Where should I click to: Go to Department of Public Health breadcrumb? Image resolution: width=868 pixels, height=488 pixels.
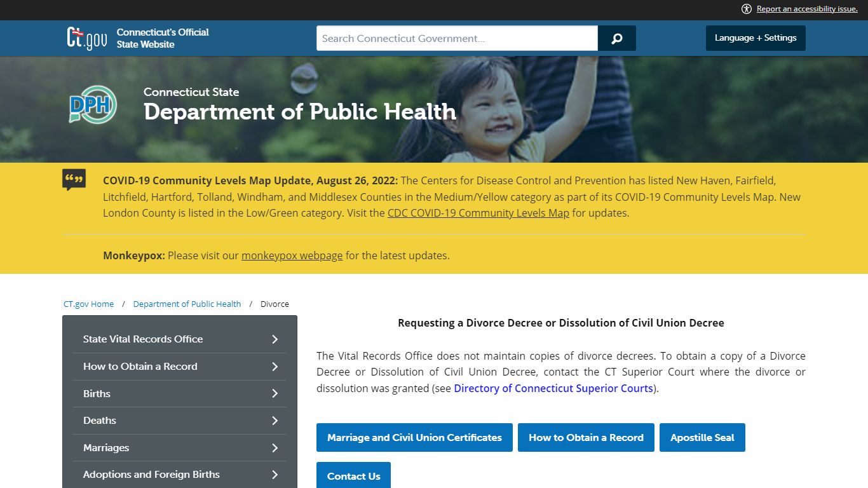pos(187,304)
